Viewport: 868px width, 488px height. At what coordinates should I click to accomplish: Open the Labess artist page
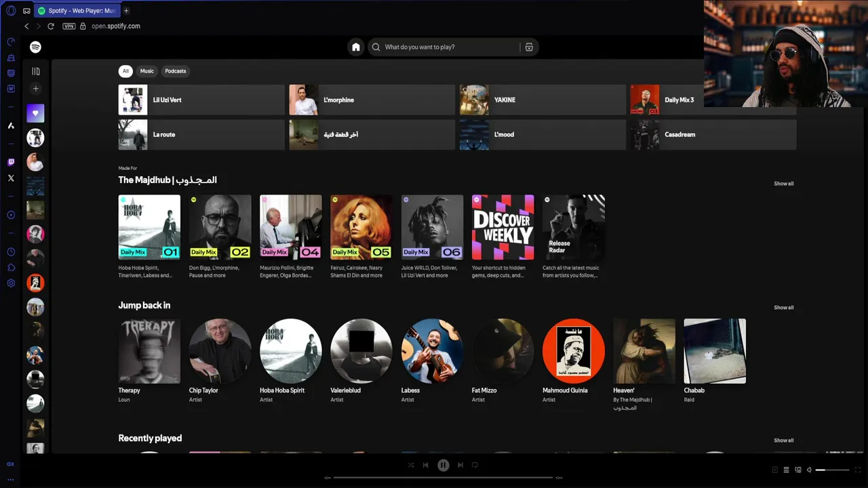point(432,351)
